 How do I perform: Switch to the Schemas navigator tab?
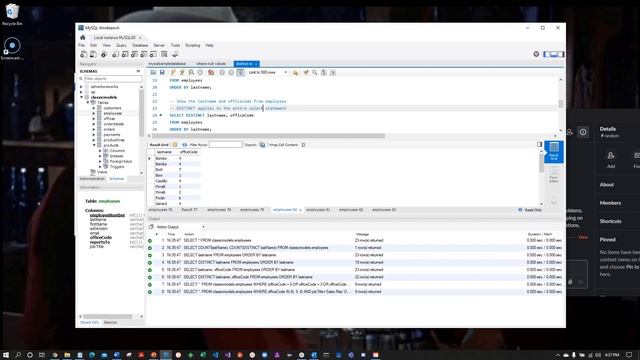click(x=117, y=179)
